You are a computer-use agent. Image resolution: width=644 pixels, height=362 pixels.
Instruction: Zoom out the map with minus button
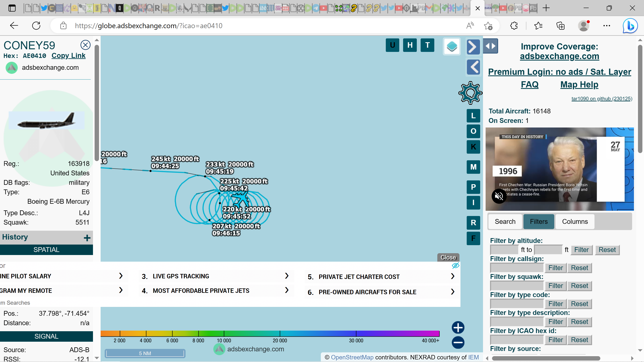click(458, 342)
